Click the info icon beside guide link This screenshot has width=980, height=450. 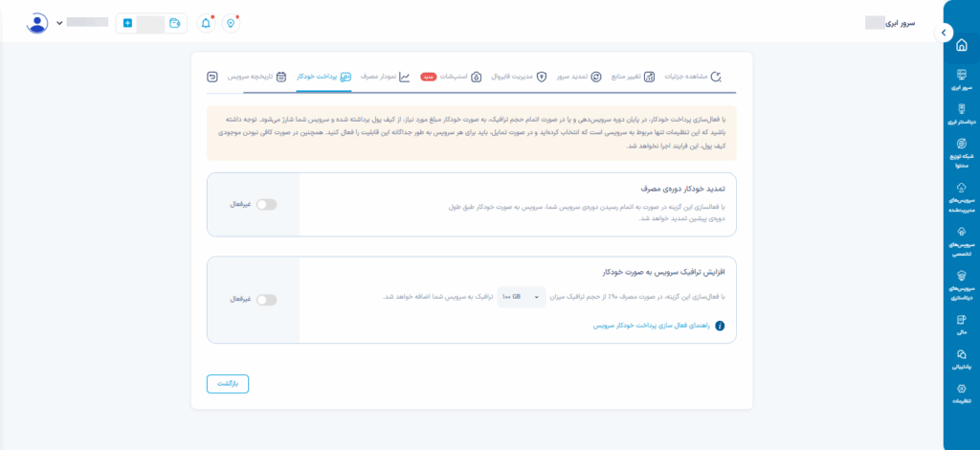[x=720, y=326]
